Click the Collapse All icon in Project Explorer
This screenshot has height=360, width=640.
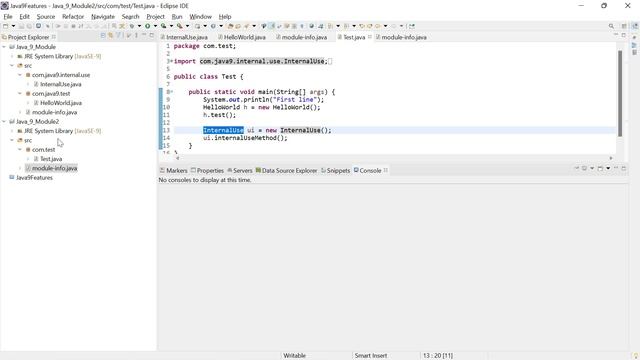coord(103,36)
